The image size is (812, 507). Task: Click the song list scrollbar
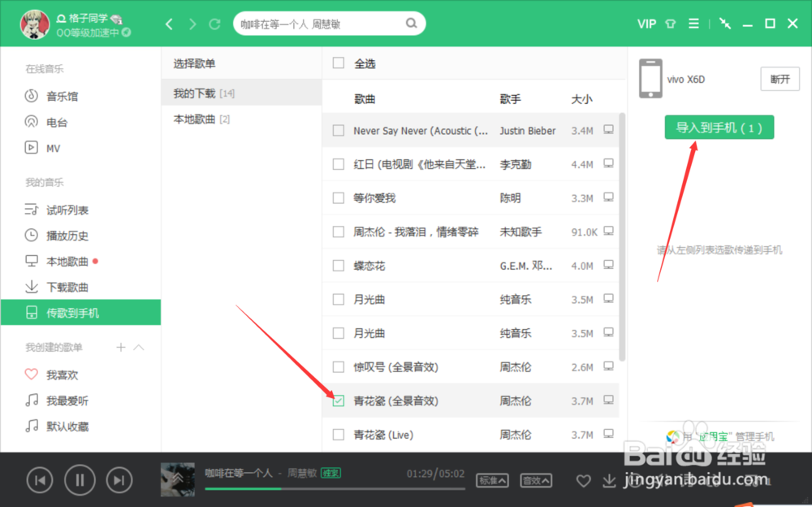[x=622, y=236]
